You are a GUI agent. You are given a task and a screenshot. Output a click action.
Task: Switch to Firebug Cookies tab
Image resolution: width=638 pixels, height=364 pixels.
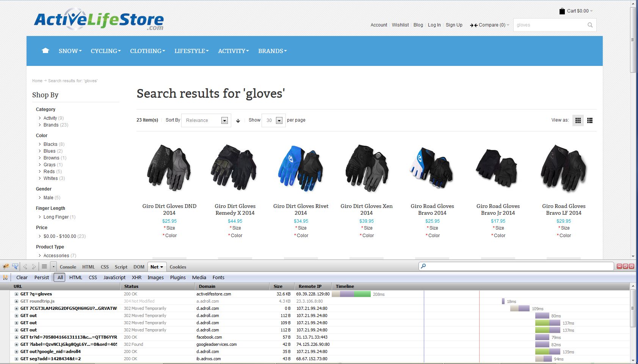coord(178,267)
